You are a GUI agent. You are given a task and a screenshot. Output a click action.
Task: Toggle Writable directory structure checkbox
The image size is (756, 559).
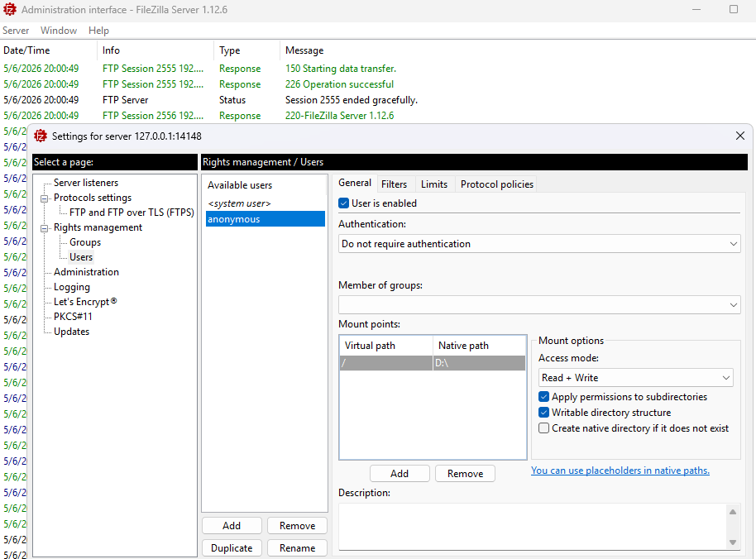[544, 413]
